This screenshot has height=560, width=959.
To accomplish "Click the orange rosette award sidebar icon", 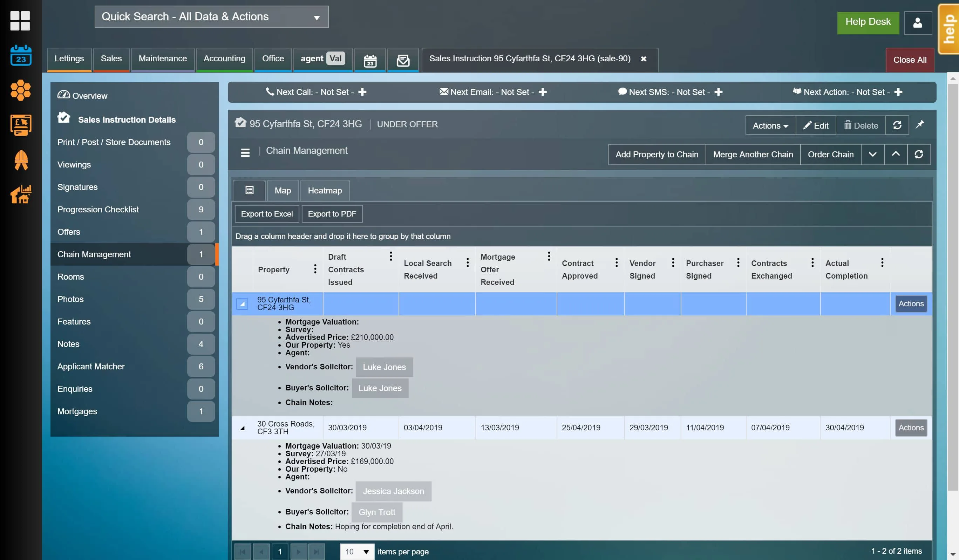I will [21, 160].
